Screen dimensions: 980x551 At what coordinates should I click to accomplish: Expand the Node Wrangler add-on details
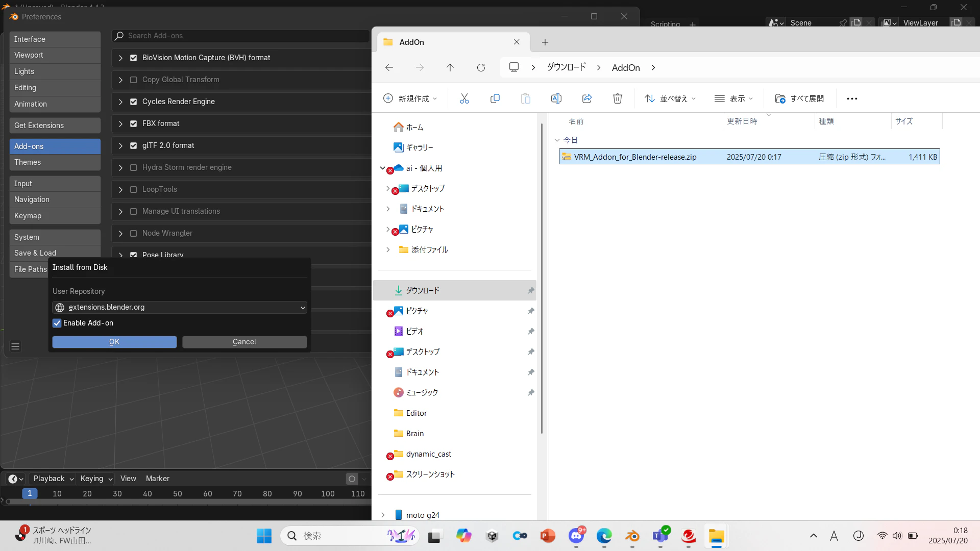pos(120,233)
